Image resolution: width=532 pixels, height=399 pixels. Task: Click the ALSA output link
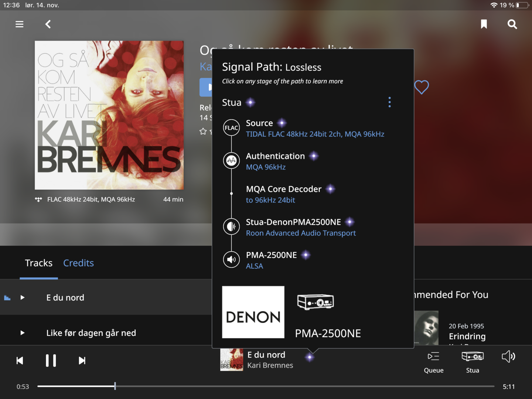pos(255,266)
